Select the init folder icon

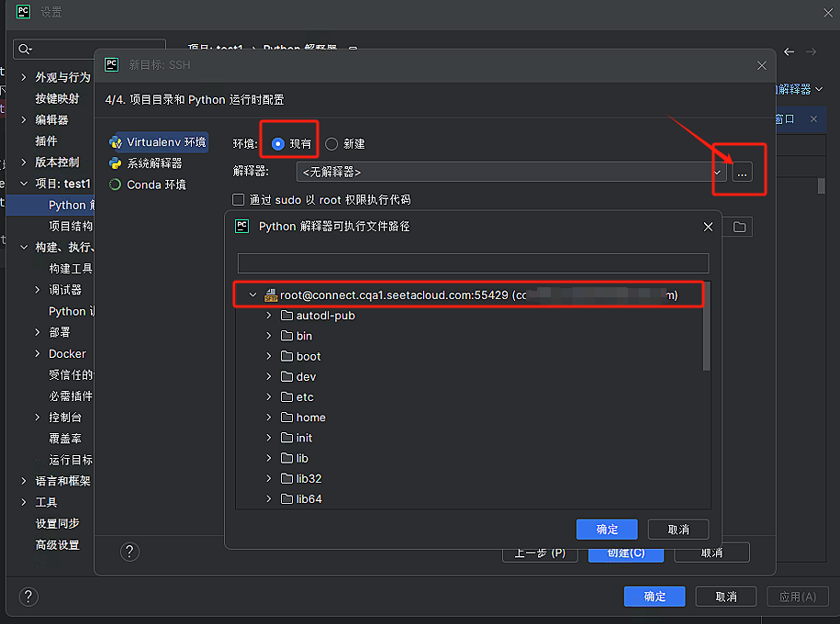click(x=287, y=437)
